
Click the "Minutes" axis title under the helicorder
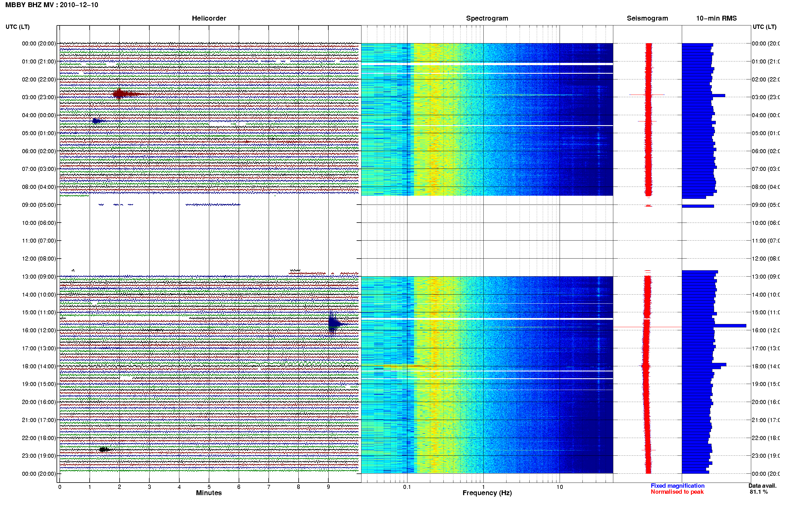point(209,493)
